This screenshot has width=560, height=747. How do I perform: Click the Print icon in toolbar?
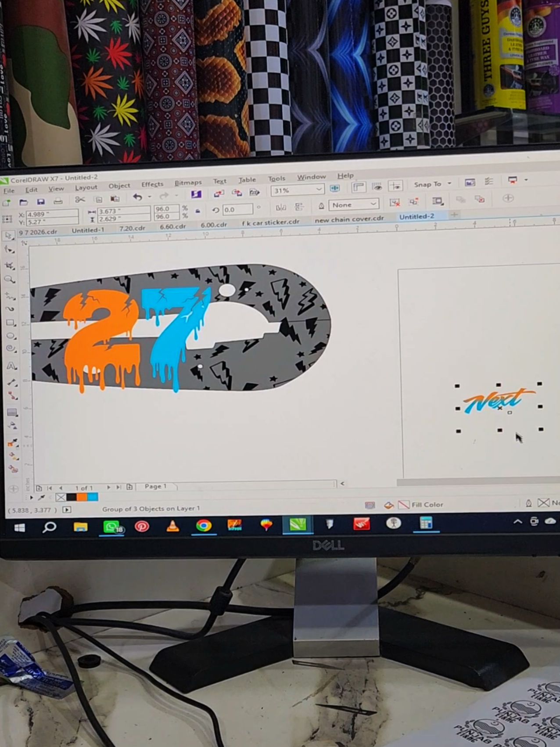point(58,201)
